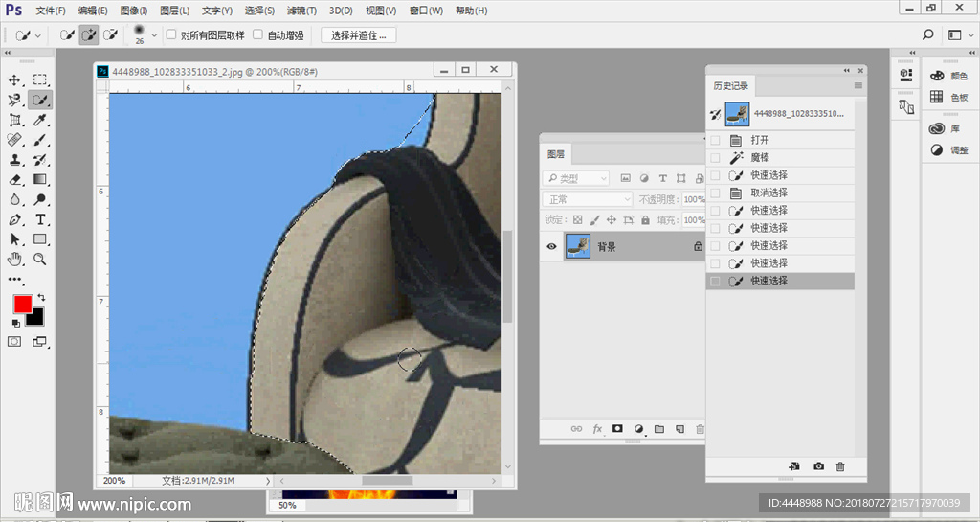Click the Subtract from selection brush icon
The height and width of the screenshot is (522, 980).
pyautogui.click(x=110, y=34)
